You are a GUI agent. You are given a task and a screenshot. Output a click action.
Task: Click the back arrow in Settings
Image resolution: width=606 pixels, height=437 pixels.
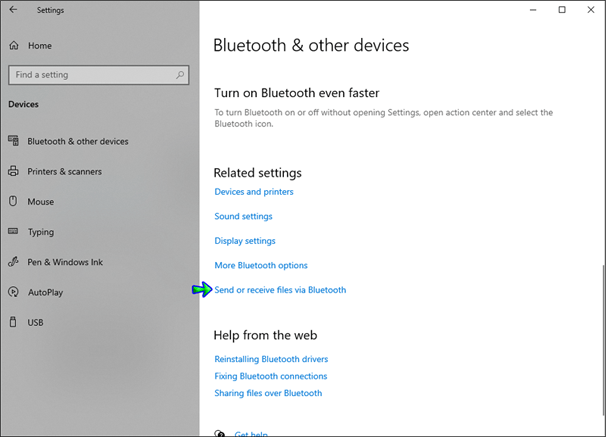point(13,10)
